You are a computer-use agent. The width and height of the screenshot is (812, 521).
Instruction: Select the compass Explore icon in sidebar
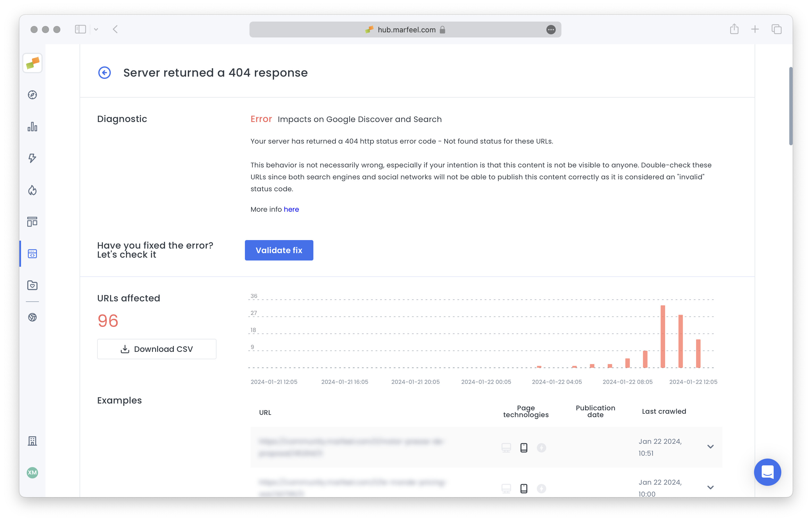click(x=32, y=95)
